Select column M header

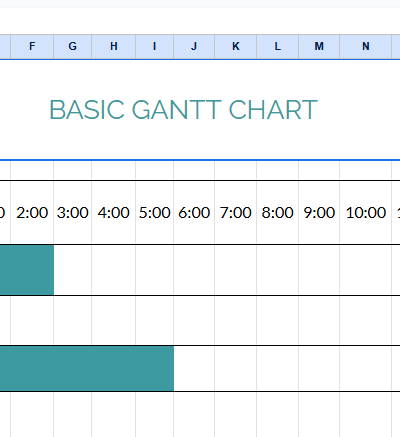click(319, 46)
